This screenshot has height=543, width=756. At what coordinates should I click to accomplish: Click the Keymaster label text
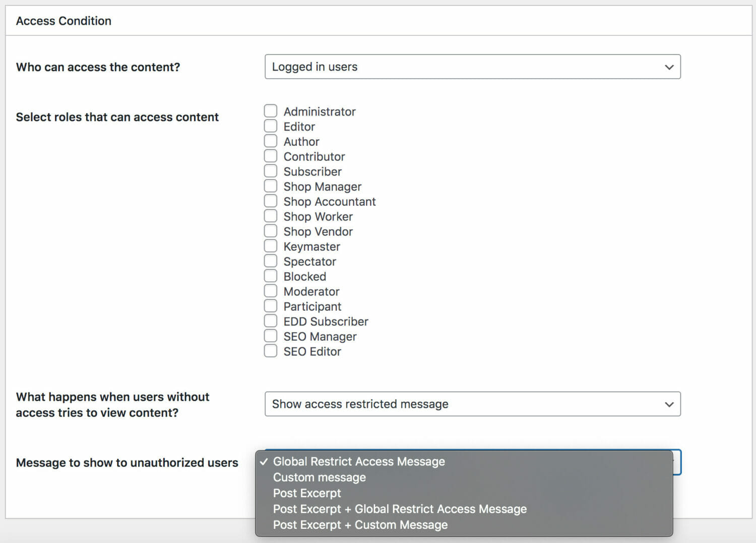pyautogui.click(x=312, y=247)
